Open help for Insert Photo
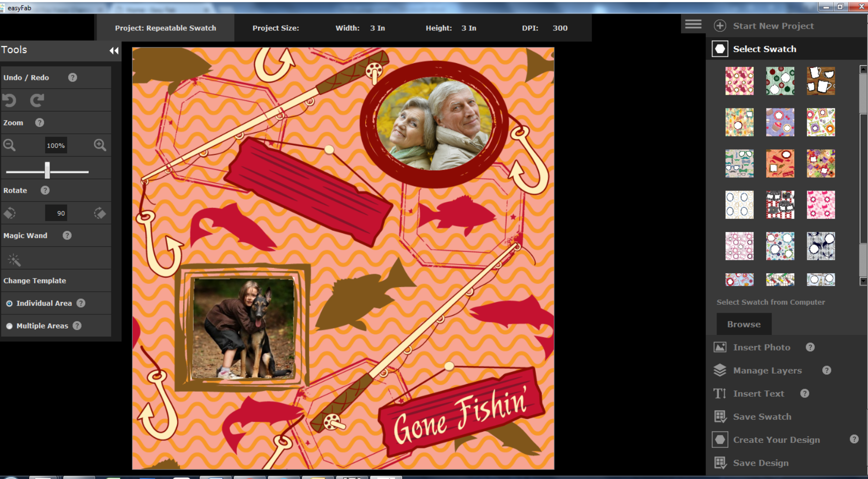This screenshot has width=868, height=479. (810, 347)
